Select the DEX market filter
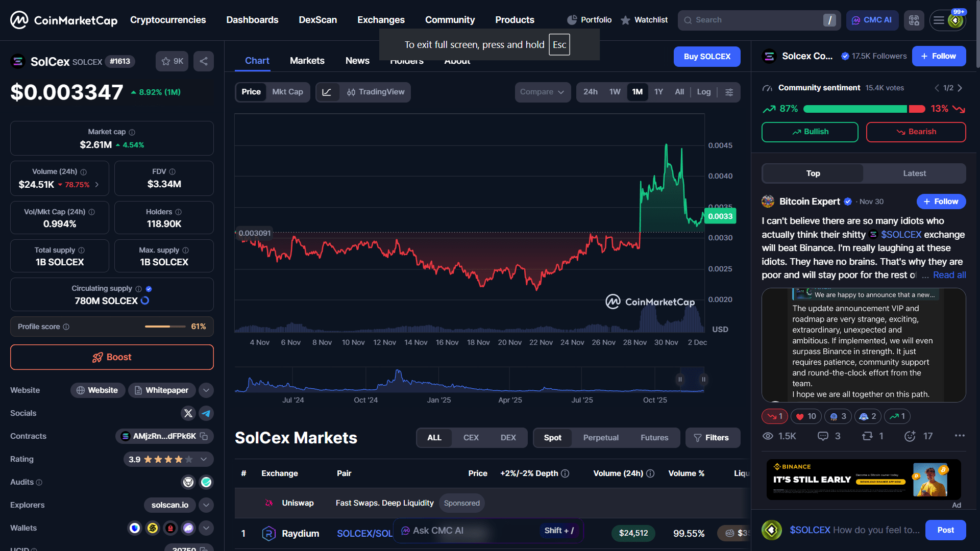This screenshot has width=980, height=551. [x=508, y=438]
